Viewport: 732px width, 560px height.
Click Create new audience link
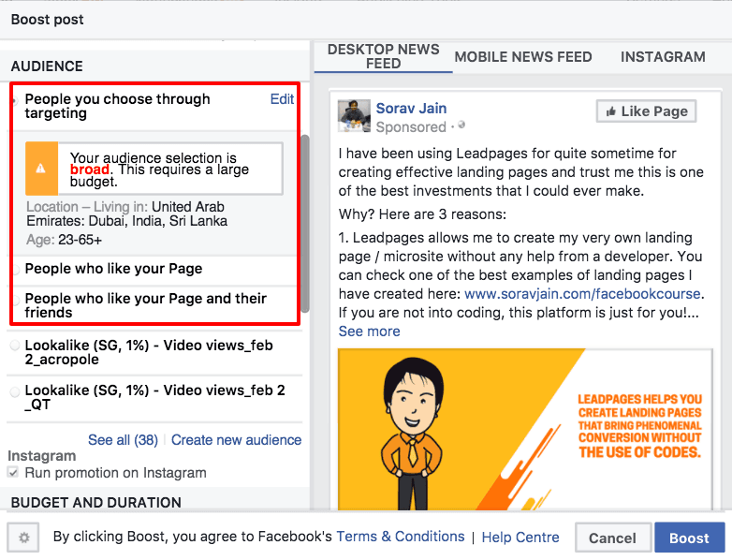pyautogui.click(x=236, y=439)
